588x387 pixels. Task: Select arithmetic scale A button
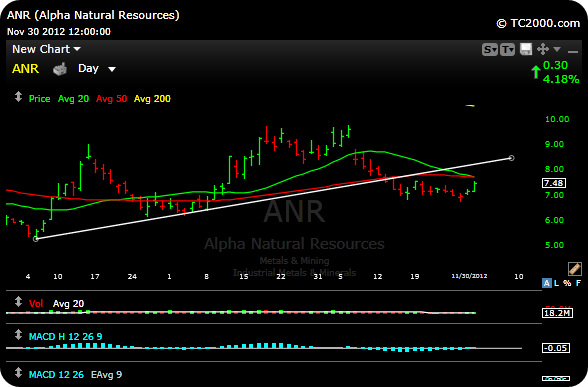(547, 283)
